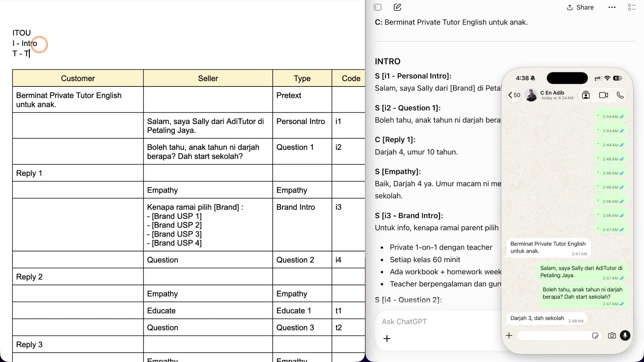The image size is (644, 362).
Task: Click the i4 code cell
Action: click(348, 260)
